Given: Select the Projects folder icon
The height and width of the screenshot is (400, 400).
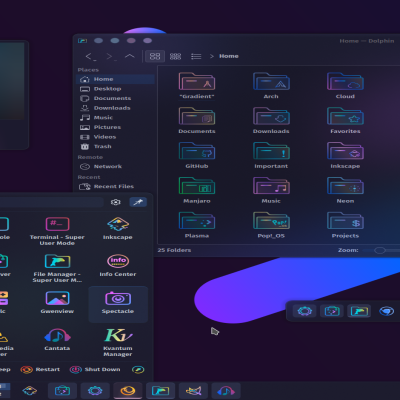Looking at the screenshot, I should tap(345, 221).
